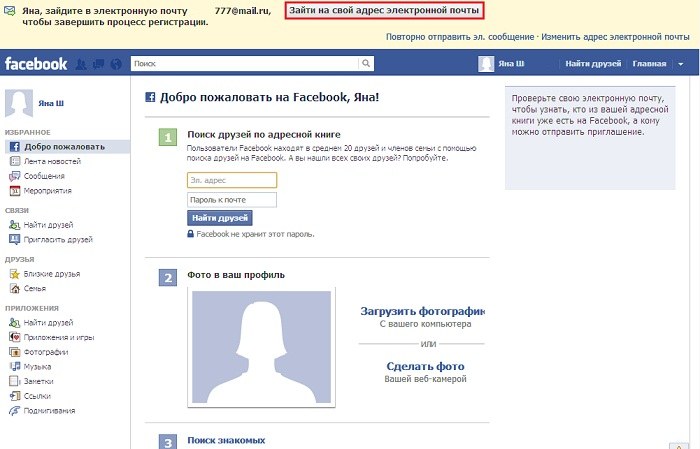Click Сделать фото link
Viewport: 700px width, 449px height.
[425, 366]
